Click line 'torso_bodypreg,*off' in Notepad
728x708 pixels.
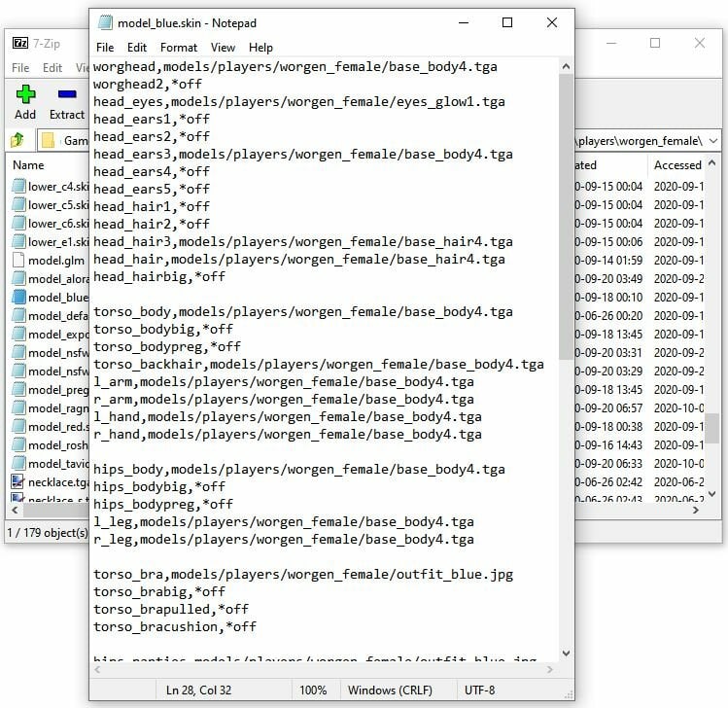click(167, 346)
